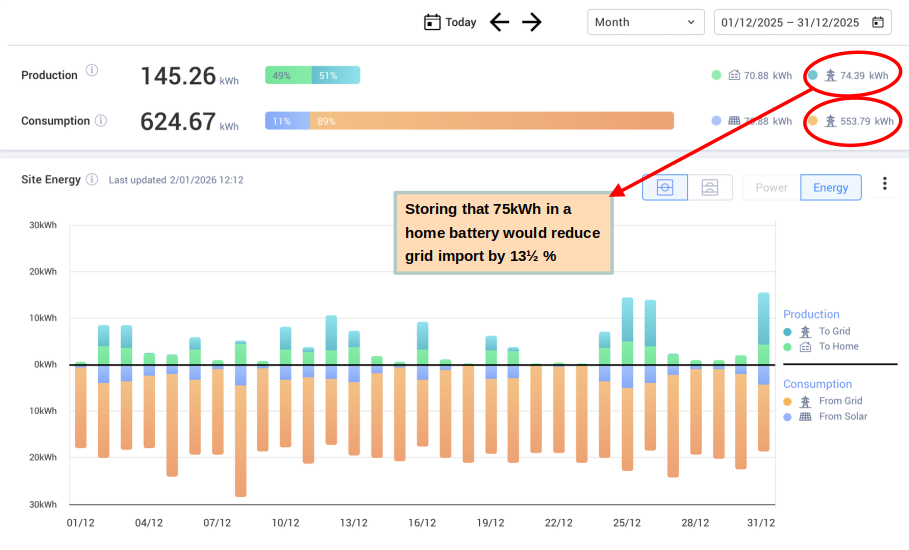The height and width of the screenshot is (550, 909).
Task: Select the first chart view toggle button
Action: pos(665,187)
